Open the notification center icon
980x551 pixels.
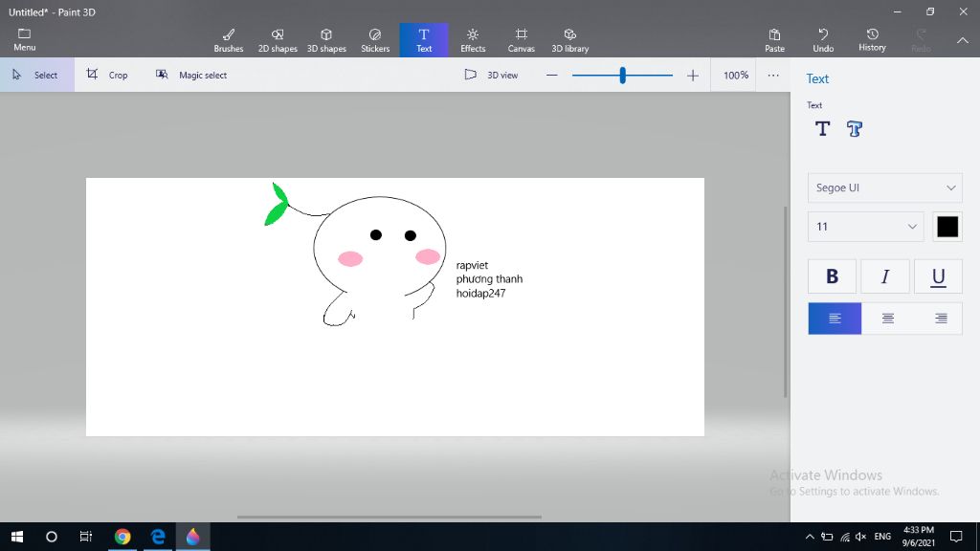tap(956, 537)
